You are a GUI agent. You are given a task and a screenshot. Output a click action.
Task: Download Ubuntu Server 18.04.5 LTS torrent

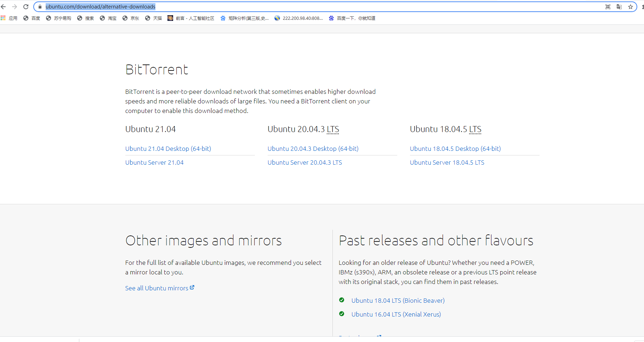[x=447, y=163]
